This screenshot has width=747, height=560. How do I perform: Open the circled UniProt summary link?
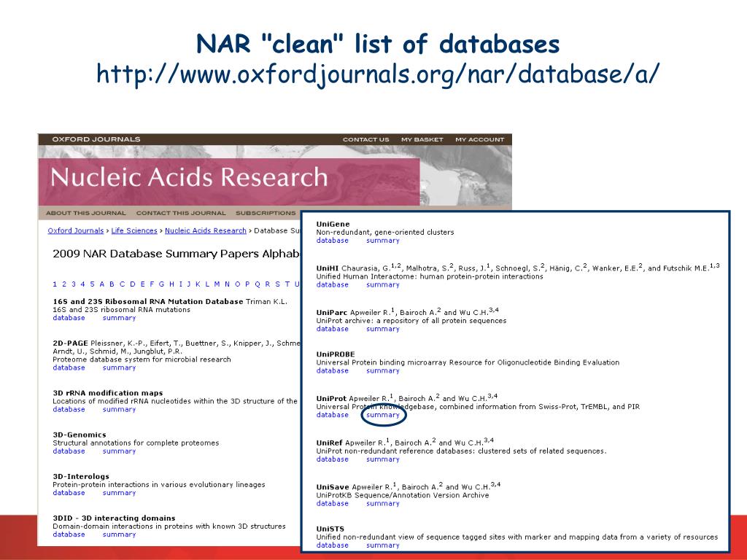(x=382, y=415)
